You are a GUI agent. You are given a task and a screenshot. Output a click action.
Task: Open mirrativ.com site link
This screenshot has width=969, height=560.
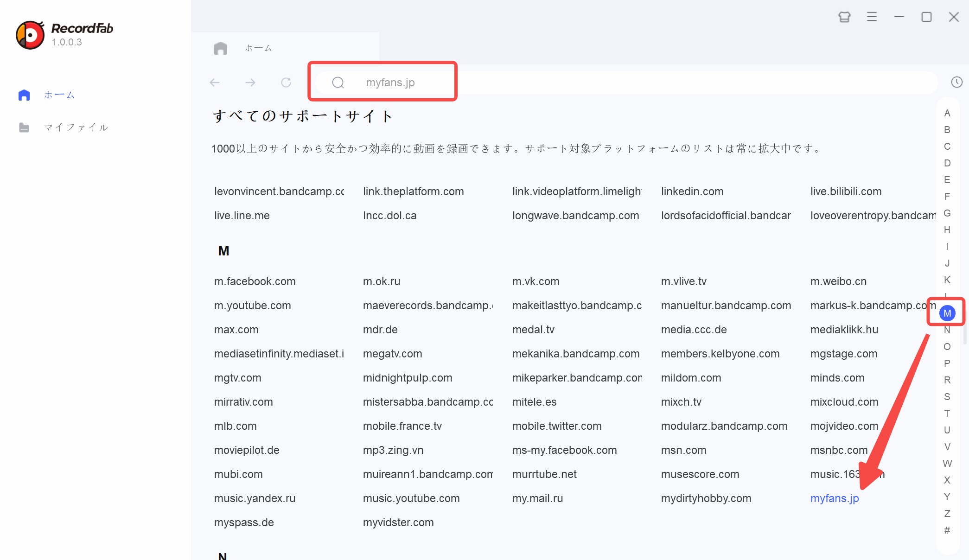tap(243, 402)
